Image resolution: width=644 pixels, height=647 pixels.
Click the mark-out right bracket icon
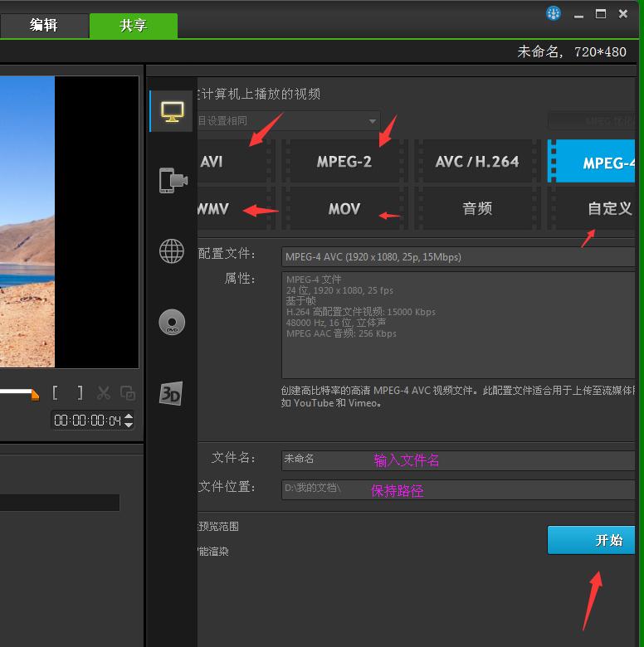(x=80, y=393)
